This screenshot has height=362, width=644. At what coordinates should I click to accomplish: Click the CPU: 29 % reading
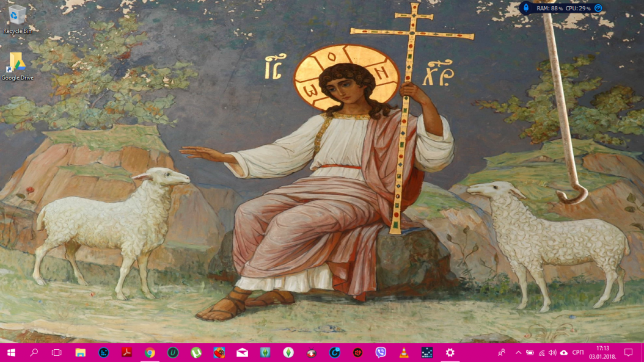pos(578,8)
